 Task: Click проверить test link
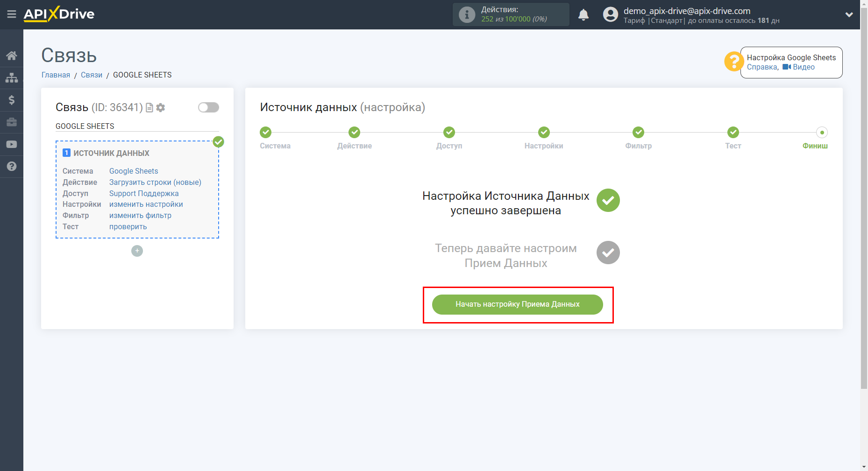click(x=128, y=227)
